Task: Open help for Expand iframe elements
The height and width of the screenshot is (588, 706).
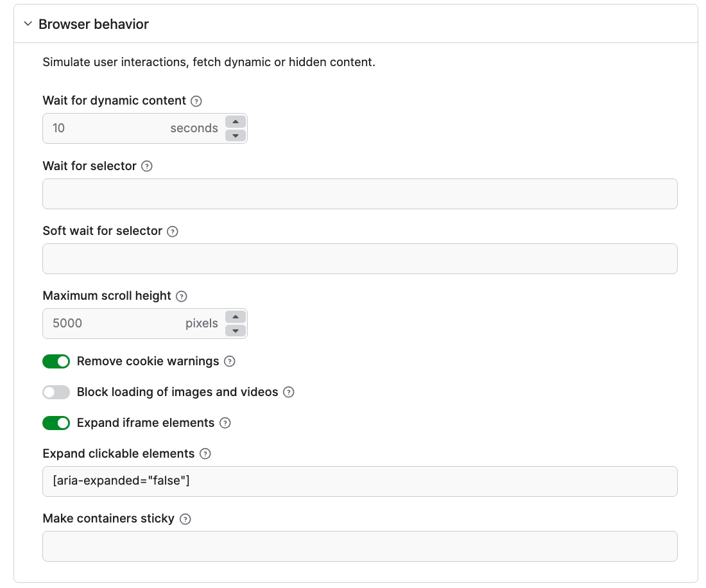Action: (x=225, y=422)
